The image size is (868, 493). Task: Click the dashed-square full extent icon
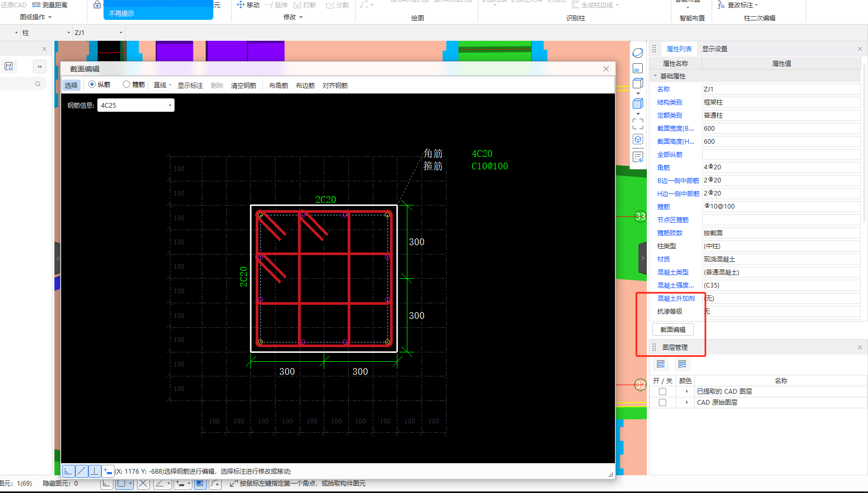(637, 124)
